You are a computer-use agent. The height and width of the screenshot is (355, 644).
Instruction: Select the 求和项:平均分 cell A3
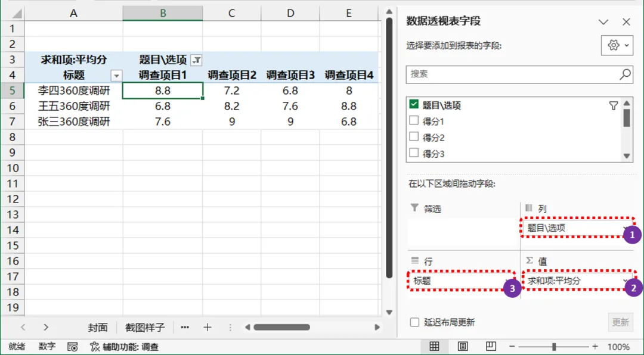coord(73,60)
